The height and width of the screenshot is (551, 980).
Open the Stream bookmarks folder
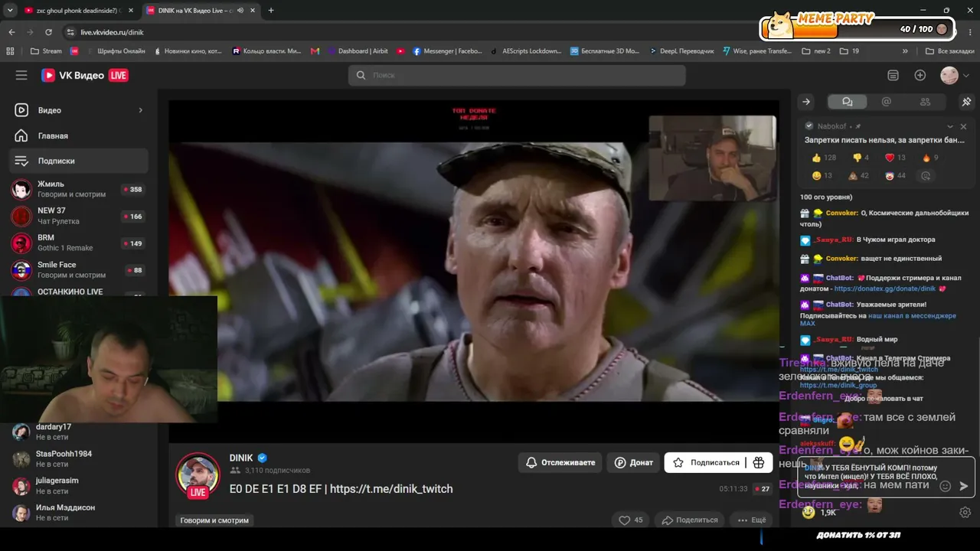46,51
